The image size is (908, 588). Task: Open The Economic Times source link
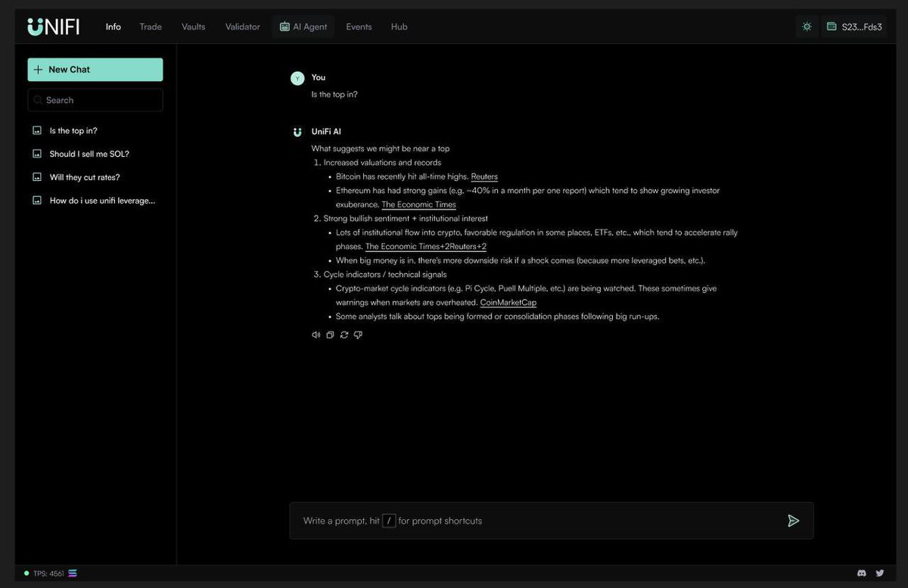coord(419,204)
